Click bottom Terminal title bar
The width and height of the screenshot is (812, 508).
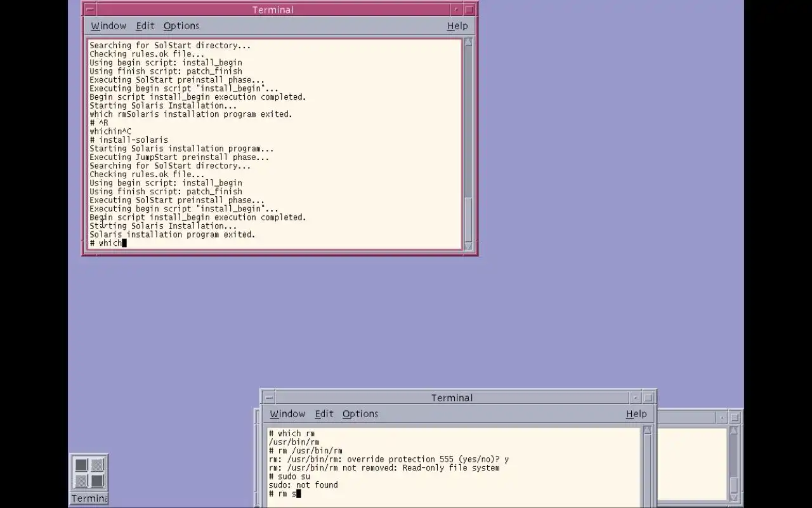click(x=452, y=398)
